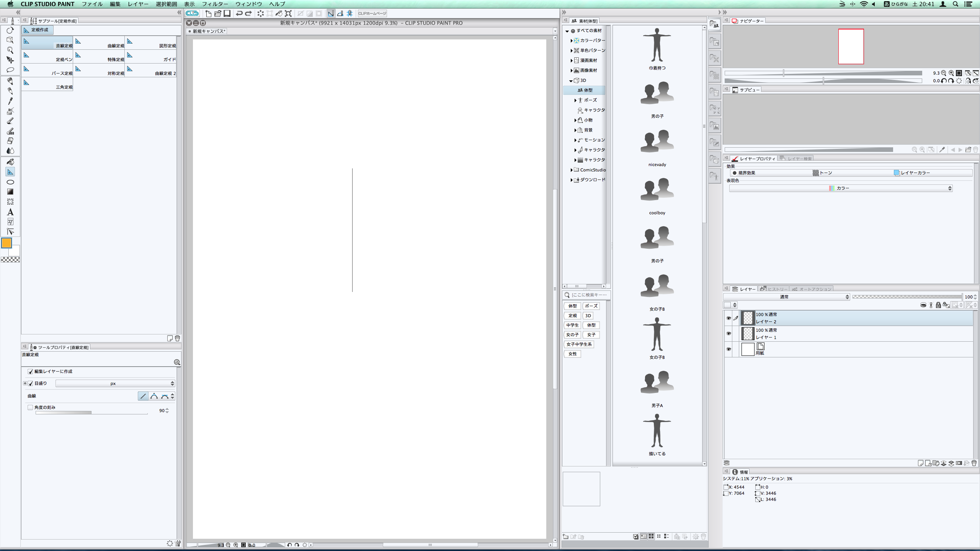
Task: Enable 角度の刻み checkbox
Action: [x=30, y=408]
